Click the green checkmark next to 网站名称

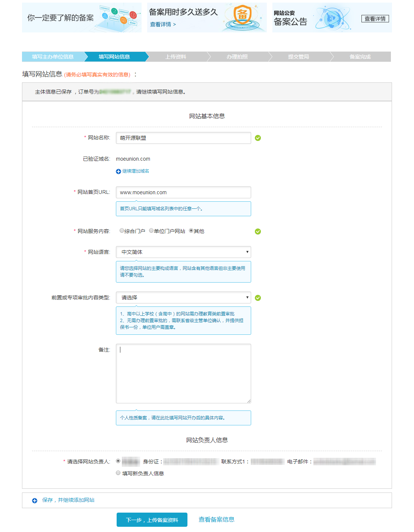(258, 138)
